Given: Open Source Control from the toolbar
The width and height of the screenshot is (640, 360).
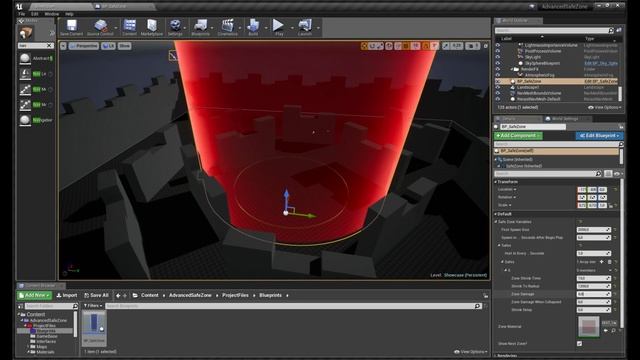Looking at the screenshot, I should [x=100, y=27].
